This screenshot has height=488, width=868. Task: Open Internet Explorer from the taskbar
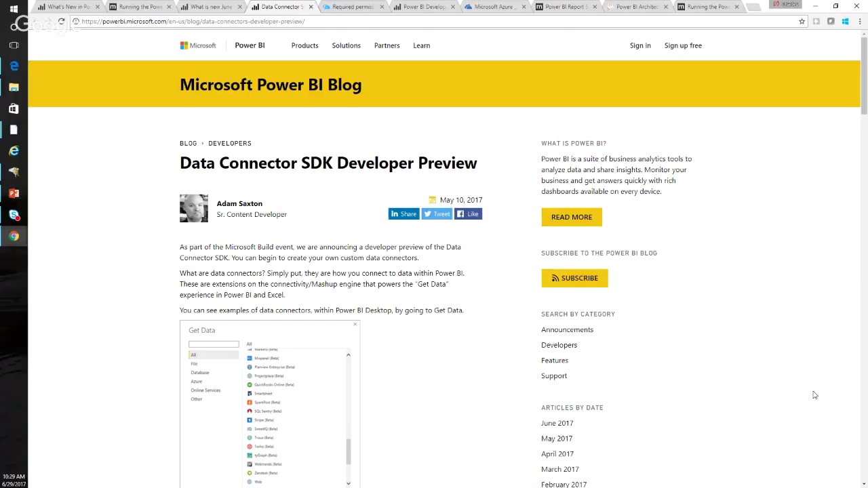[14, 151]
